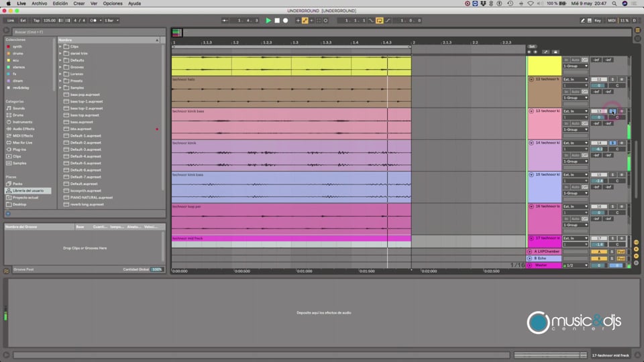Expand the Defaults folder
644x362 pixels.
click(60, 60)
